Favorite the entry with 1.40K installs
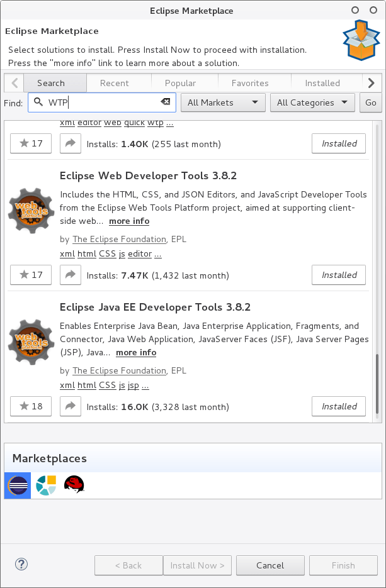Screen dimensions: 386x588 (31, 143)
